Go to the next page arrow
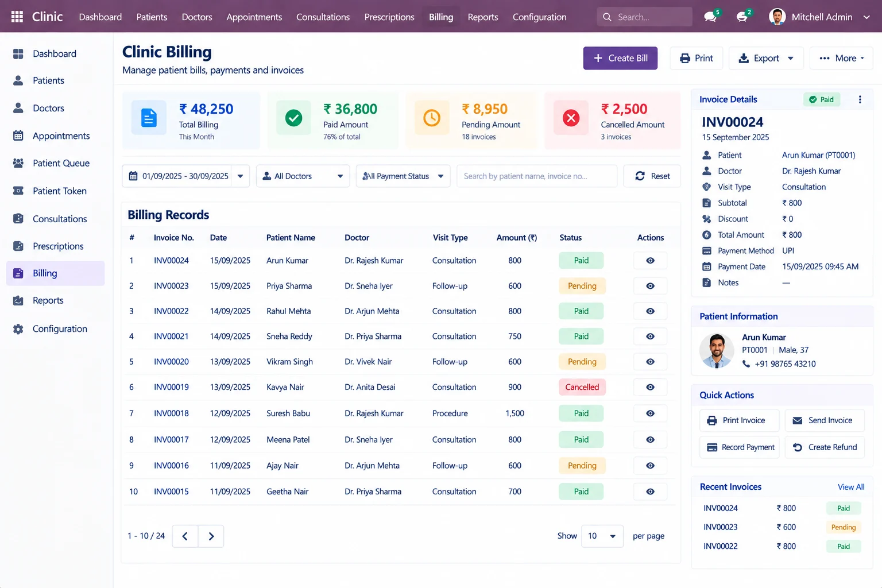The height and width of the screenshot is (588, 882). (x=211, y=536)
